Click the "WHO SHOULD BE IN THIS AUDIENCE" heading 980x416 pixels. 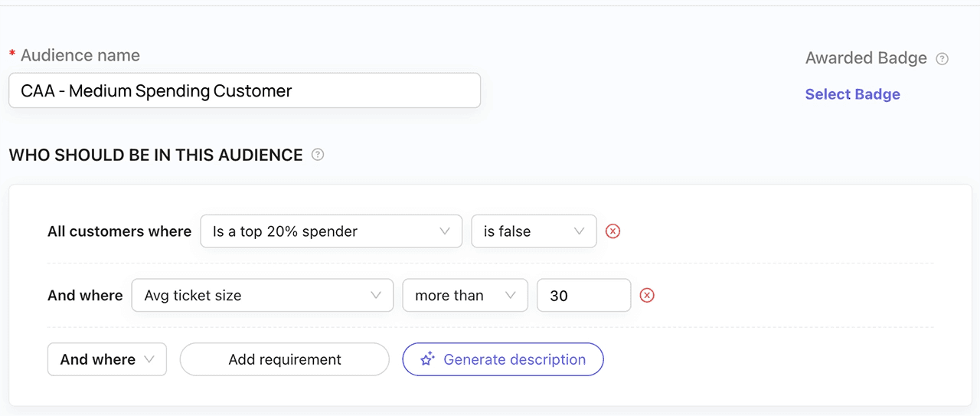click(155, 155)
